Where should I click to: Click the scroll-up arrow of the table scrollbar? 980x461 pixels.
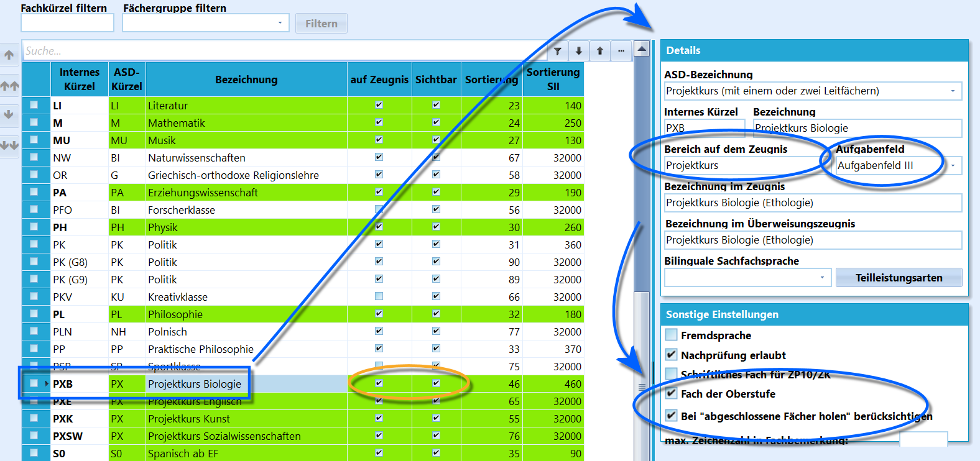coord(642,48)
